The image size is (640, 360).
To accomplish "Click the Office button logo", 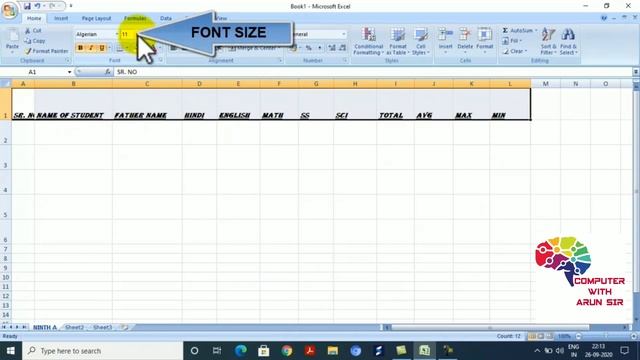I will click(9, 10).
